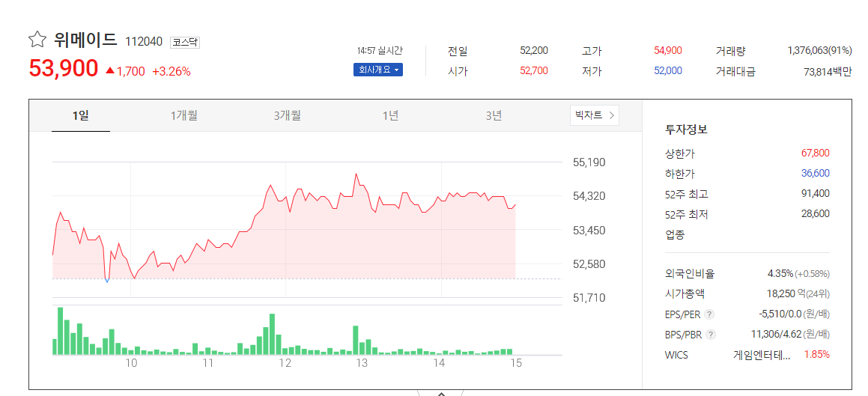Open the 게임엔터테... WICS sector link
The height and width of the screenshot is (396, 868).
[x=762, y=355]
